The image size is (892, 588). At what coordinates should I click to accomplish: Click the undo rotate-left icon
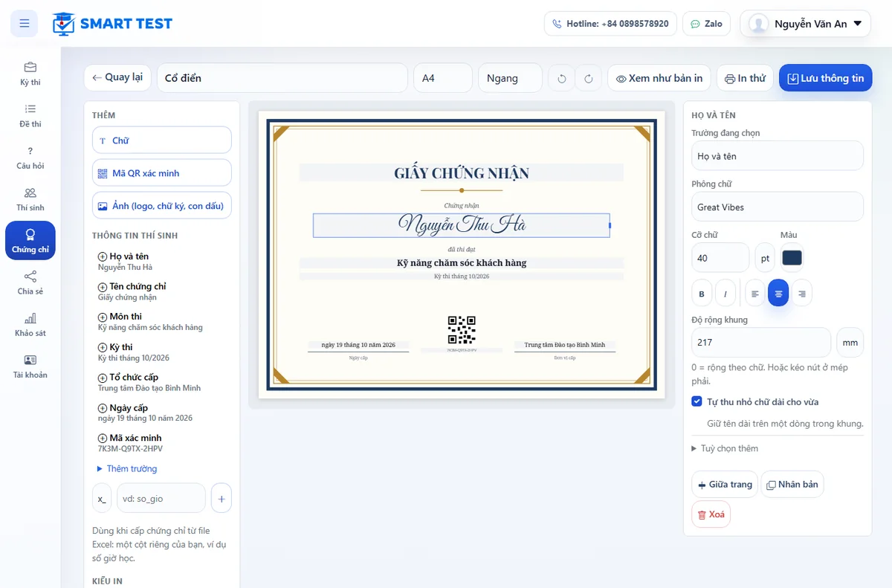pyautogui.click(x=561, y=78)
